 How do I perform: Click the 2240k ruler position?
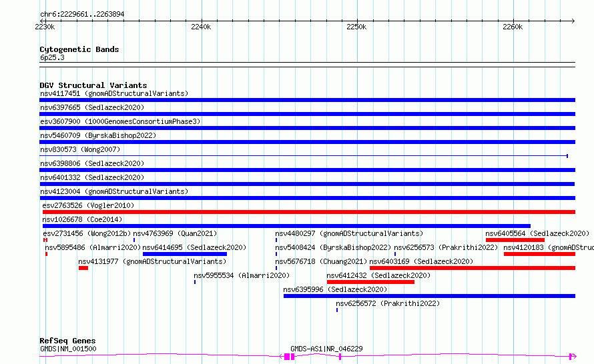tap(201, 27)
